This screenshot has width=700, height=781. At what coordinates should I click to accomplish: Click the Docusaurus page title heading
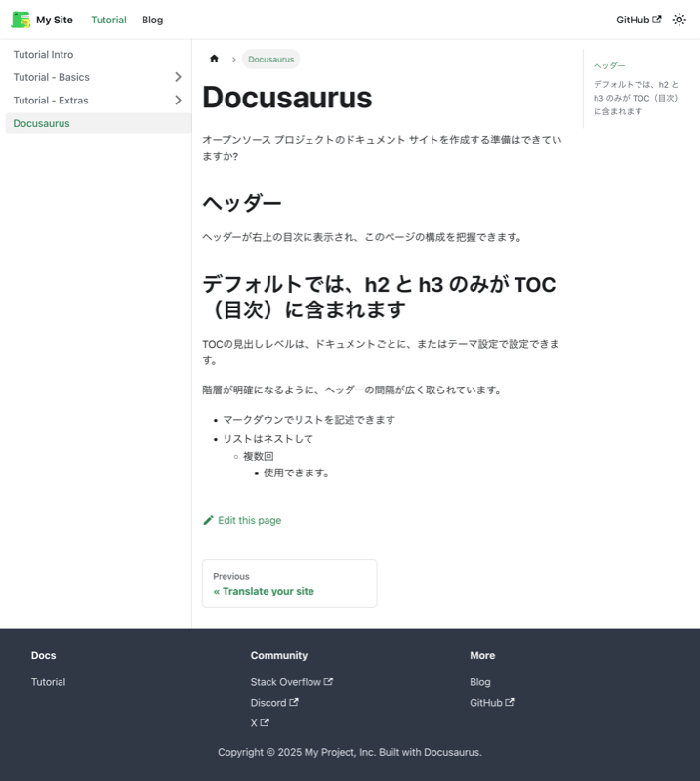tap(287, 97)
